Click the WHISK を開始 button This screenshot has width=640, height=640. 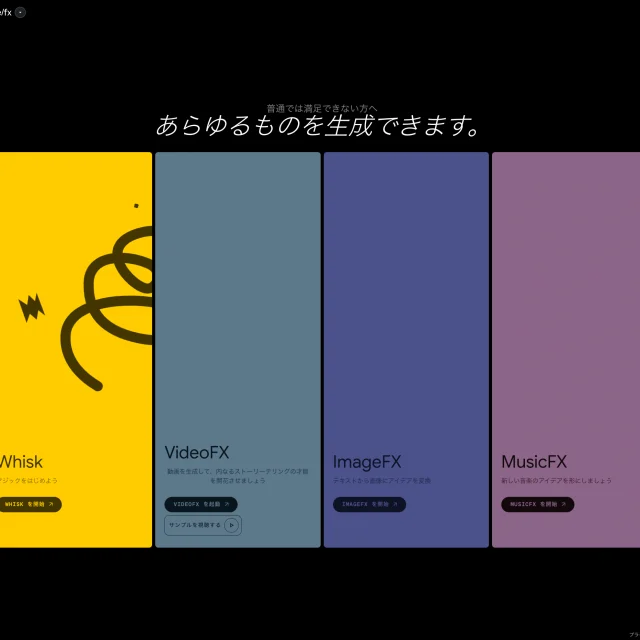click(30, 504)
